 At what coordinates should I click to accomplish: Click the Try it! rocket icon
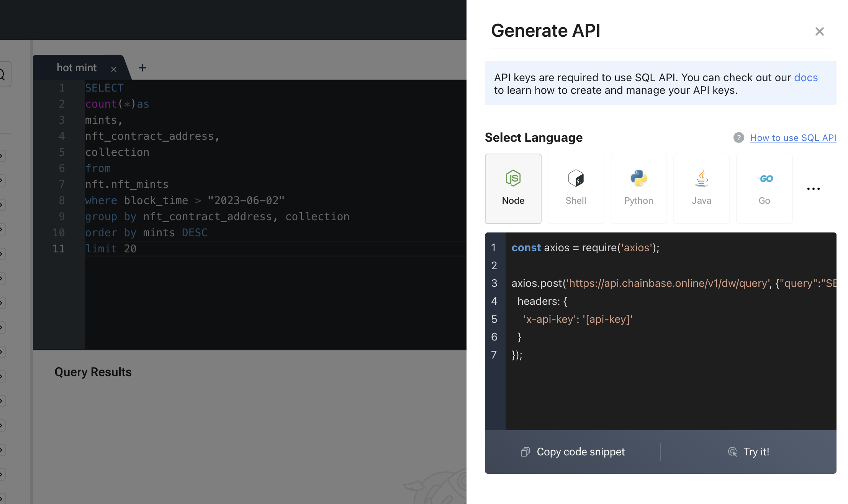pyautogui.click(x=733, y=452)
